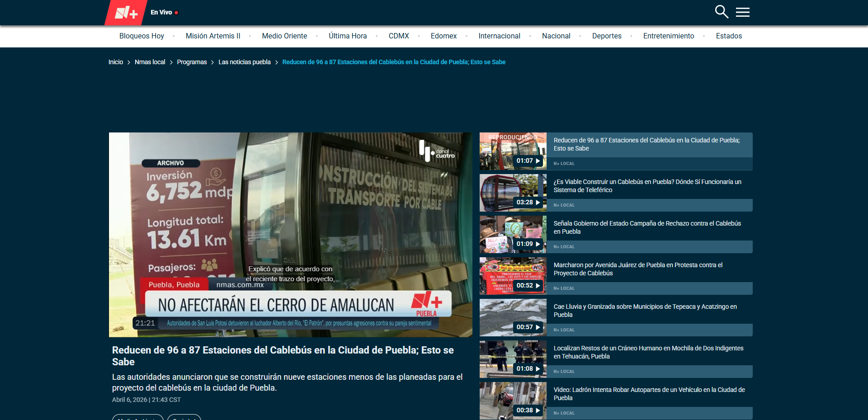
Task: Open the Deportes section
Action: click(607, 36)
